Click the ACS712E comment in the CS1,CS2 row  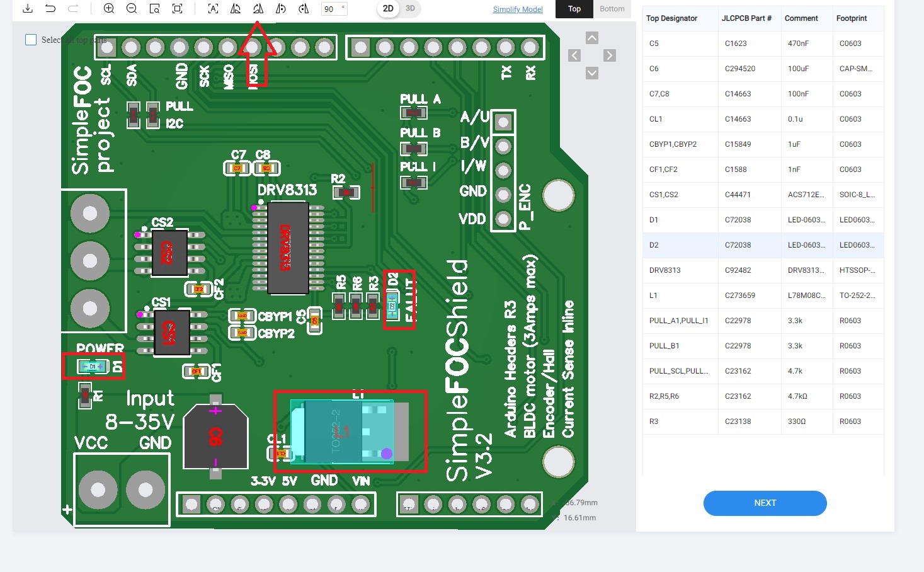coord(806,195)
